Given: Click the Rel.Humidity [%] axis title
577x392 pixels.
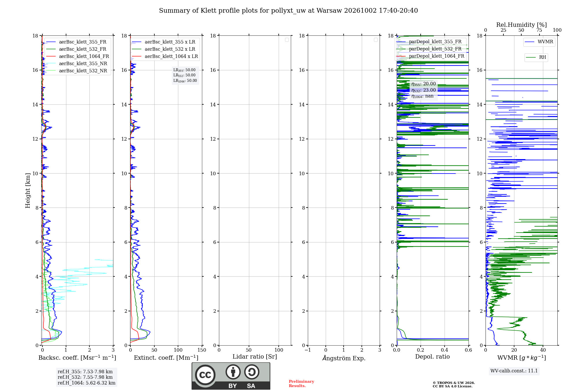Looking at the screenshot, I should coord(521,25).
